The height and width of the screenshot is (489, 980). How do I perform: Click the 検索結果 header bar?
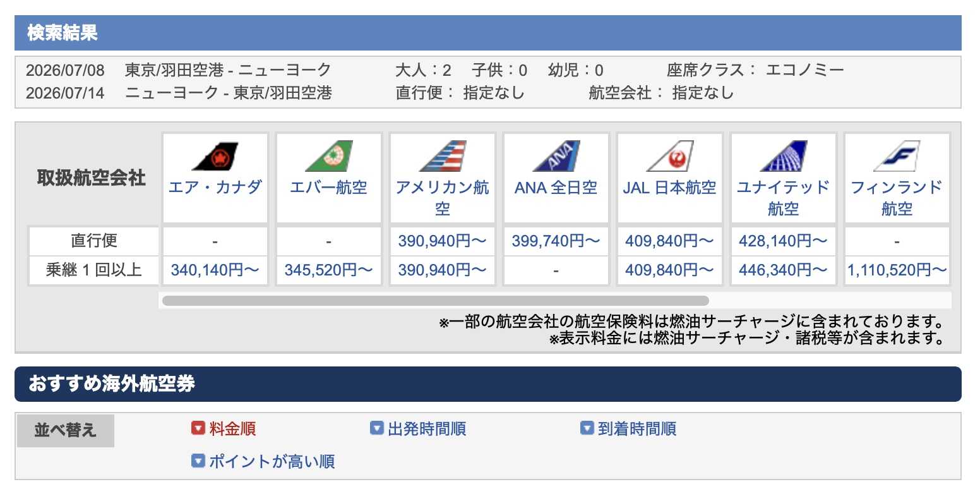488,33
